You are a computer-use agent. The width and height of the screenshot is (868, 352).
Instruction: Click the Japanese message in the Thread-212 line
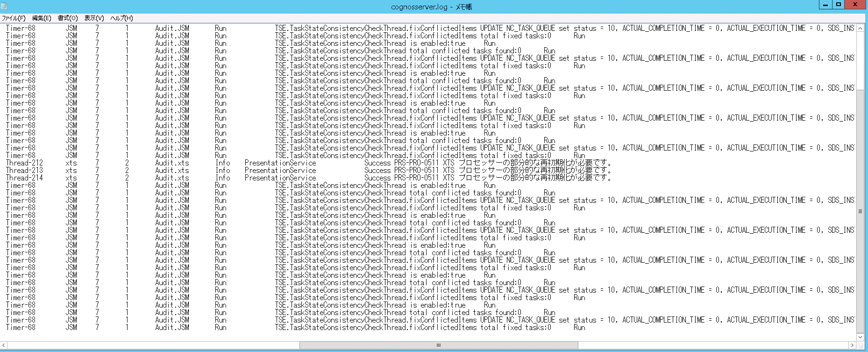point(535,163)
